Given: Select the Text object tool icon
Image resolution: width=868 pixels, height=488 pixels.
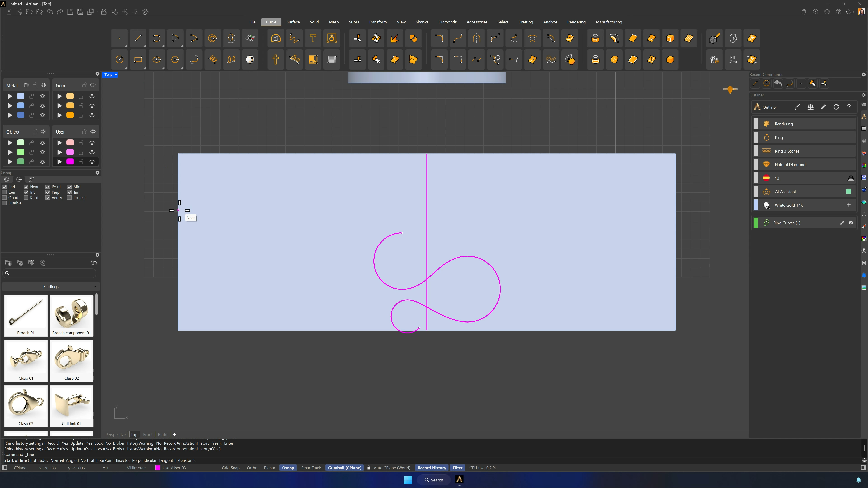Looking at the screenshot, I should [313, 38].
